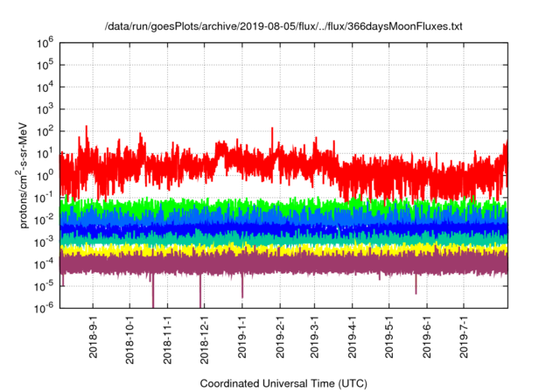Click the 10^-3 y-axis tick label
Screen dimensions: 560x392
pos(45,242)
